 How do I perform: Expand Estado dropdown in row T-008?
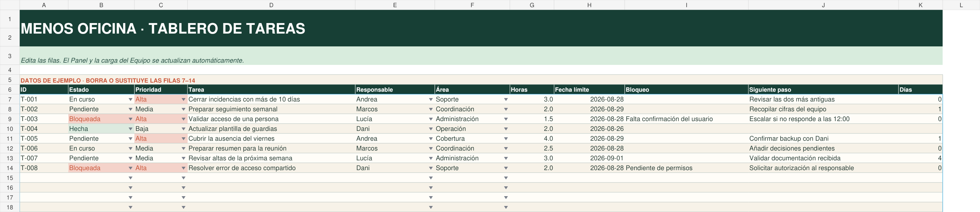coord(131,168)
